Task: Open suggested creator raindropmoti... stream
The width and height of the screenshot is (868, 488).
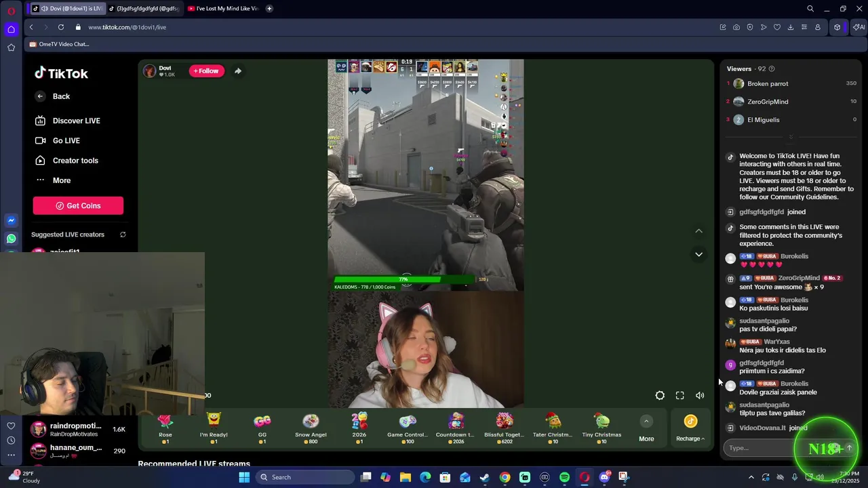Action: pyautogui.click(x=78, y=429)
